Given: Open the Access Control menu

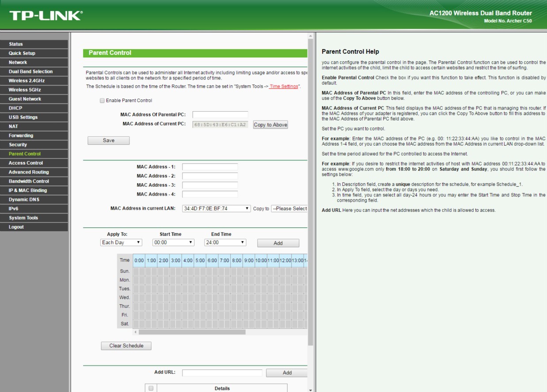Looking at the screenshot, I should [x=26, y=163].
